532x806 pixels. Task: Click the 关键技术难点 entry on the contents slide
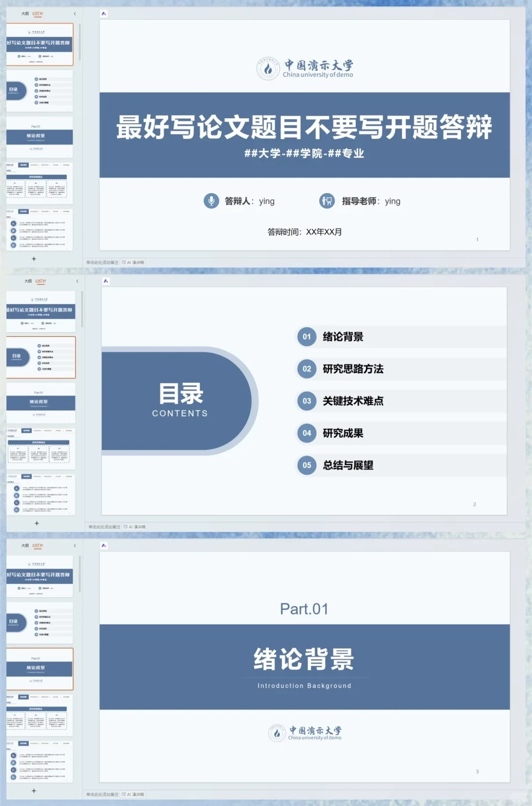click(x=353, y=401)
